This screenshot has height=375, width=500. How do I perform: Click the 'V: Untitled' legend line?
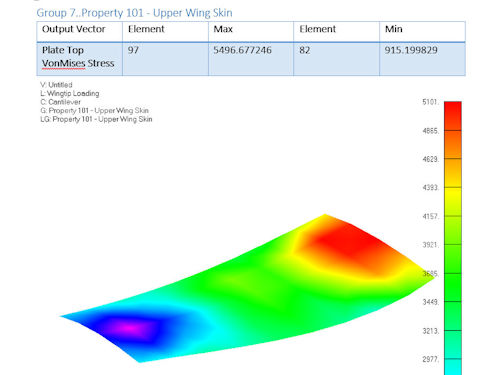56,85
